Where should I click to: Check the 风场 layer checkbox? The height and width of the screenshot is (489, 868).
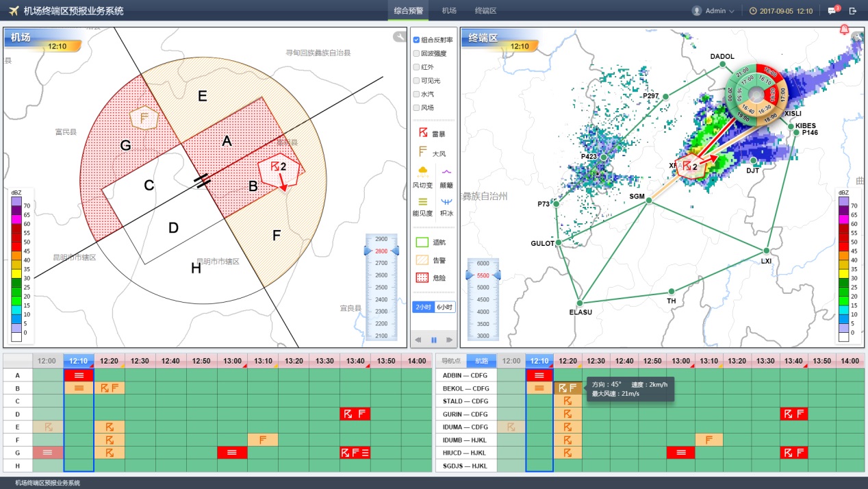(x=416, y=108)
